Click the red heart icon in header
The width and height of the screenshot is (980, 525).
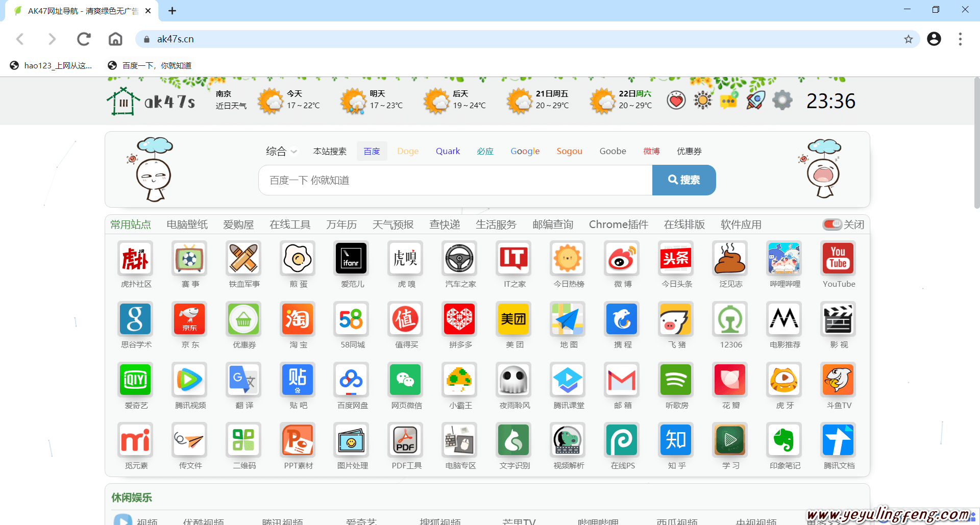[676, 100]
